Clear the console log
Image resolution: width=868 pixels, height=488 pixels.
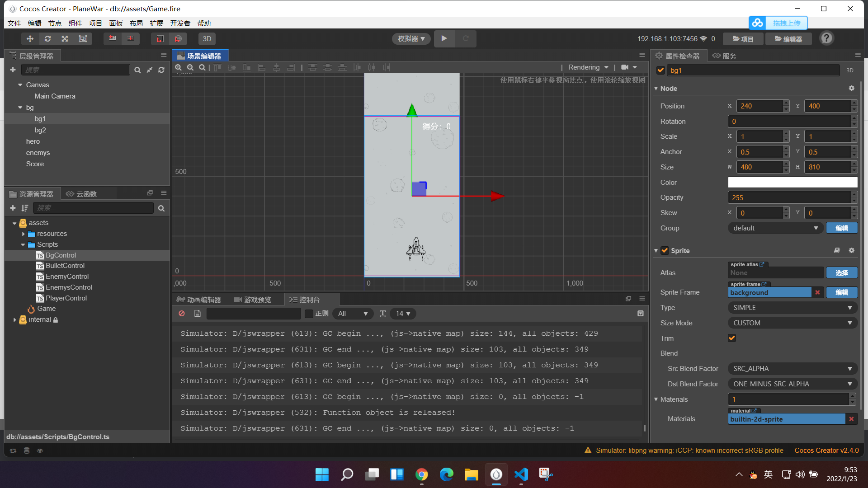pos(182,314)
